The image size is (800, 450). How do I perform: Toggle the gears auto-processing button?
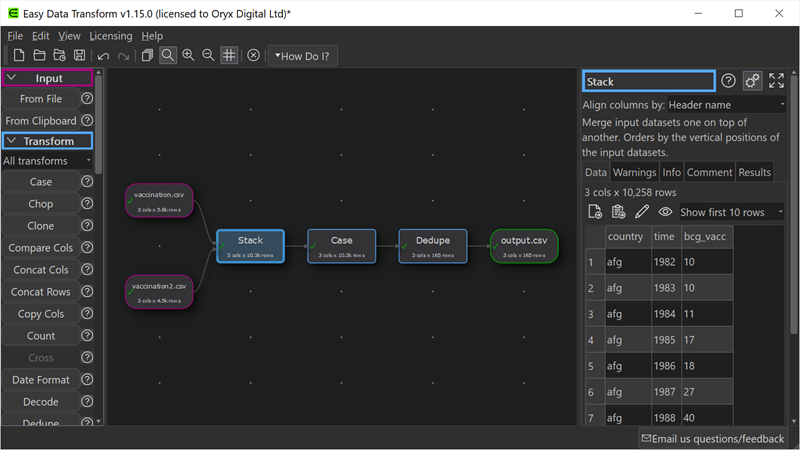[x=753, y=81]
